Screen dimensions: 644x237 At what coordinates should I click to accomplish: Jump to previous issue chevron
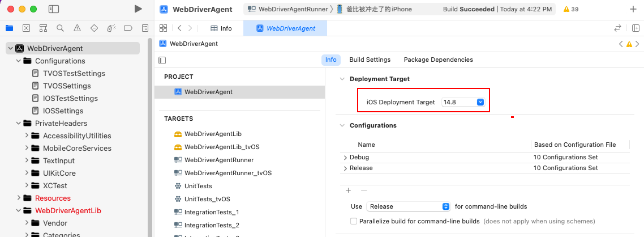click(621, 44)
